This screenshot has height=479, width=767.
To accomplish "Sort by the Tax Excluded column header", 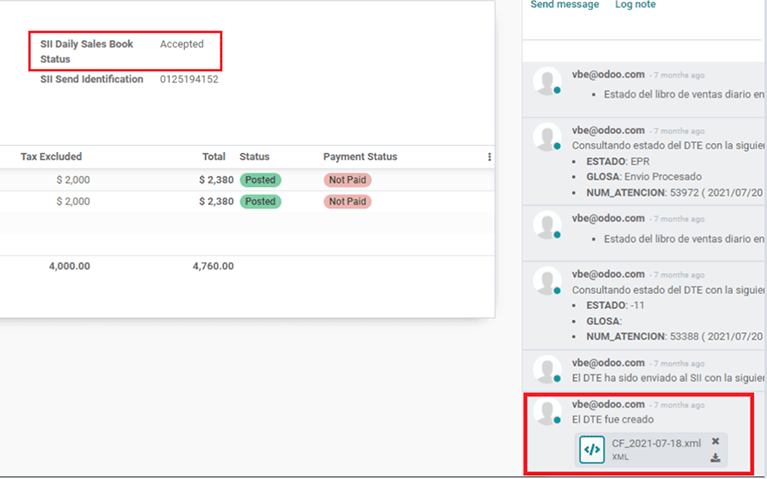I will (51, 157).
